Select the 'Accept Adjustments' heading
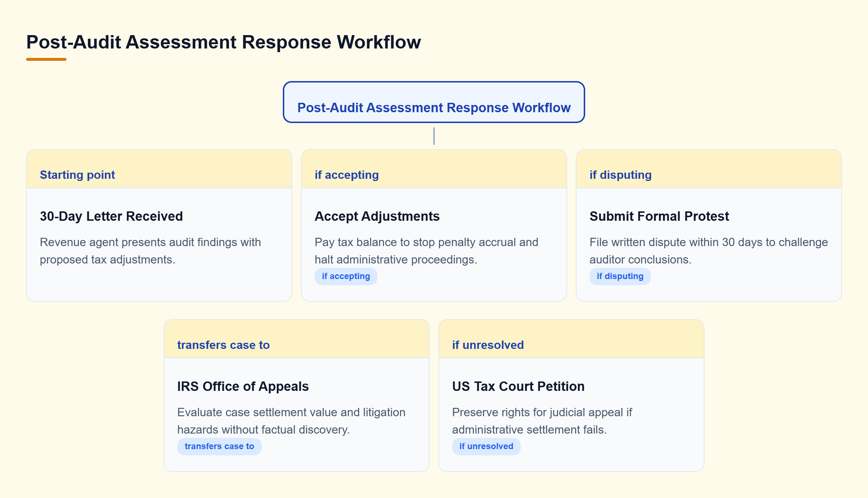 coord(377,216)
